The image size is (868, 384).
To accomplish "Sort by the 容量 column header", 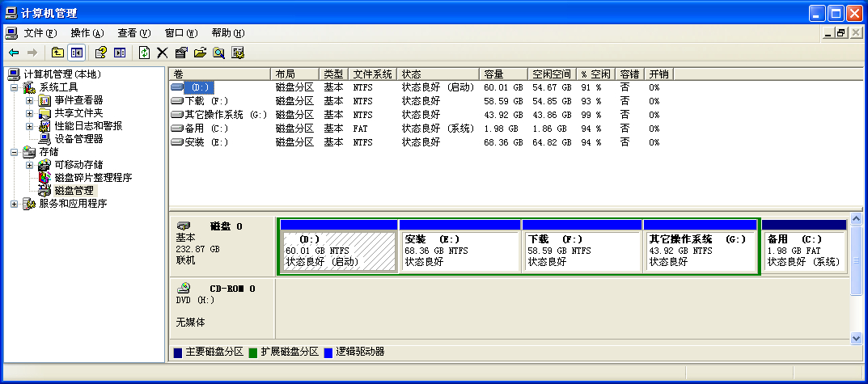I will click(503, 74).
